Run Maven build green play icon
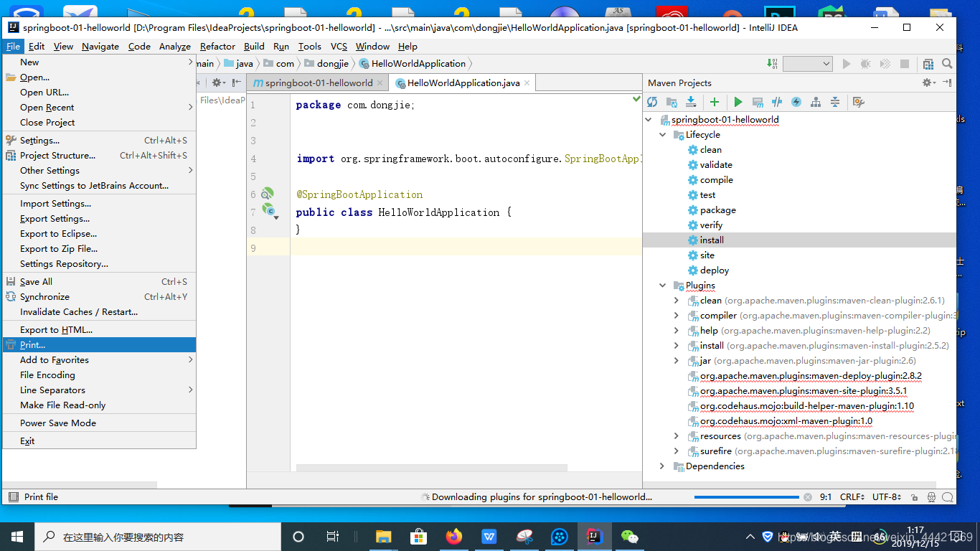 coord(738,102)
